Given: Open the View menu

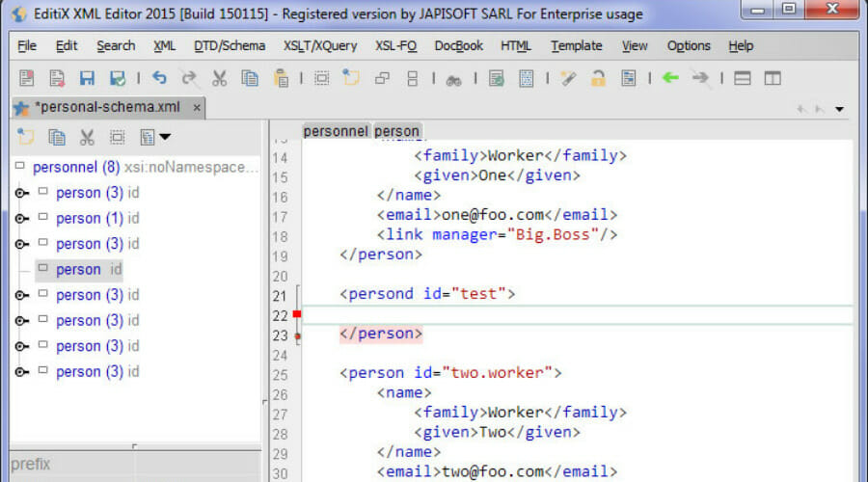Looking at the screenshot, I should 635,46.
